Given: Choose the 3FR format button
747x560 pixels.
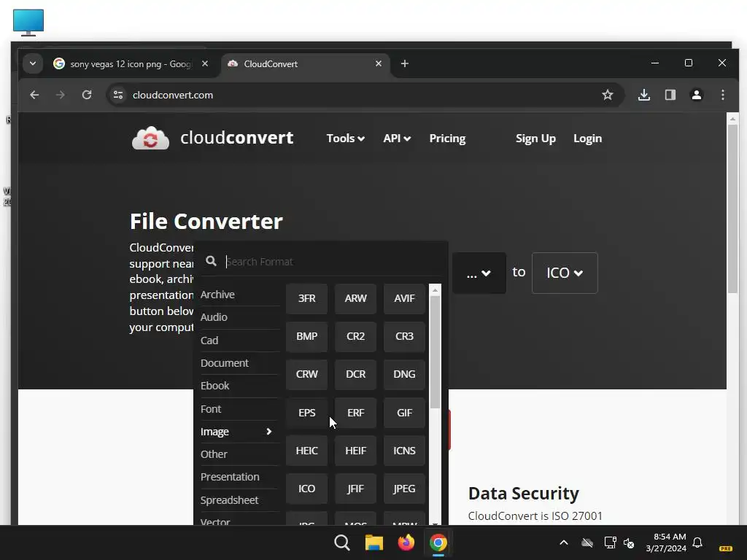Looking at the screenshot, I should click(x=307, y=298).
